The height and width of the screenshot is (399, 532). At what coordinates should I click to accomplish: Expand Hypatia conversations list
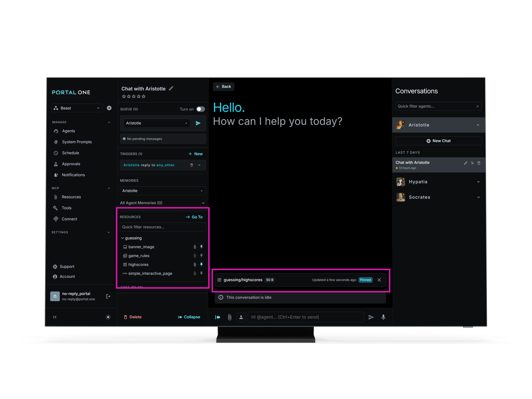pos(478,182)
